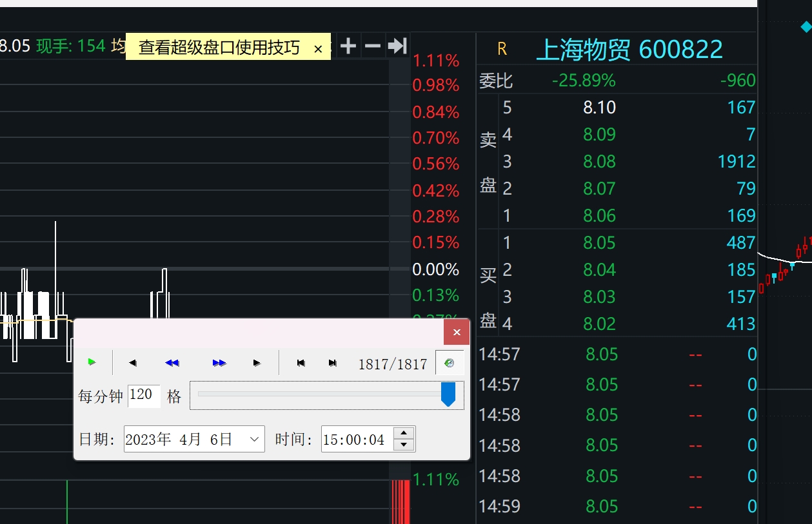Click the 0.98% axis label
This screenshot has width=812, height=524.
[x=436, y=85]
